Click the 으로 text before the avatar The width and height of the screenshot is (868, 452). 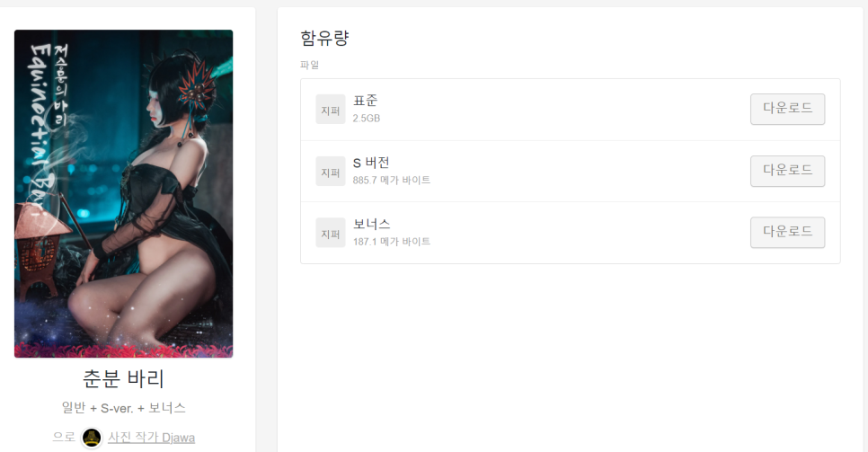pos(64,437)
